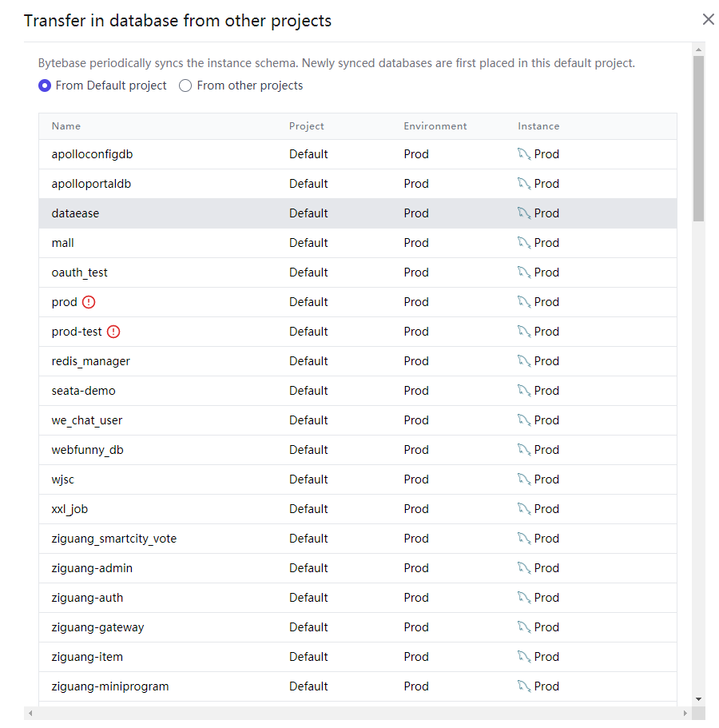
Task: Choose the ziguang_smartcity_vote database name
Action: coord(114,539)
